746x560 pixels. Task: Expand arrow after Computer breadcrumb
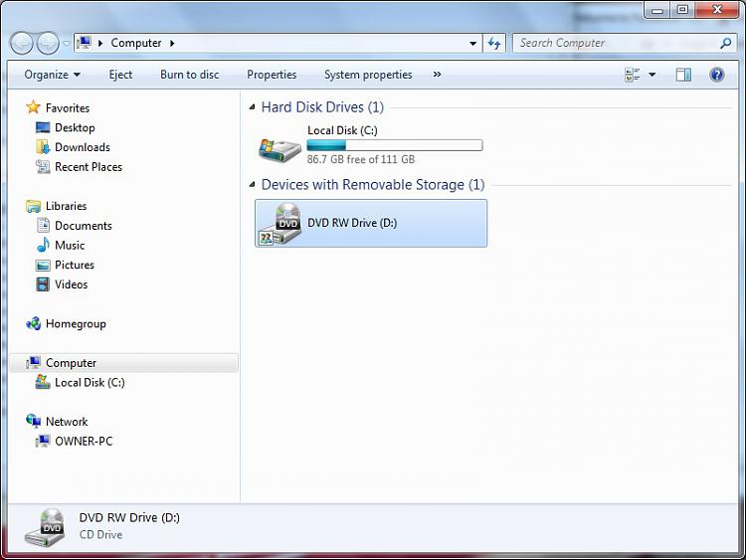172,44
